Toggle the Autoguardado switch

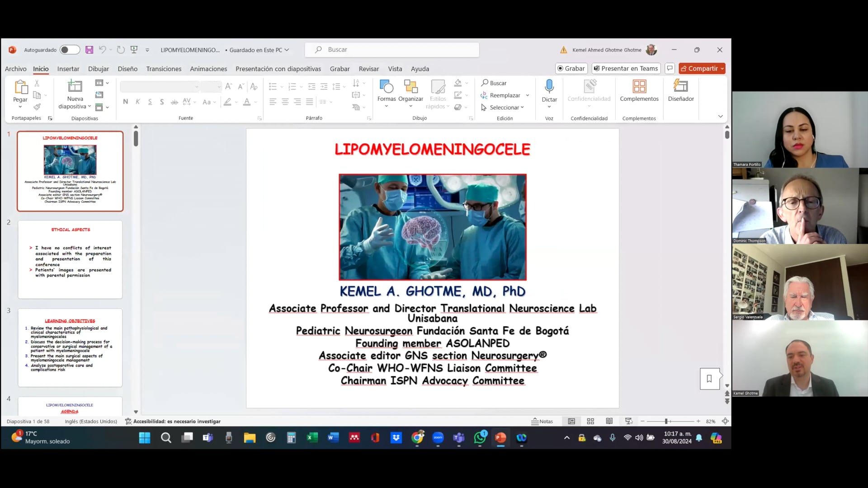click(x=70, y=50)
